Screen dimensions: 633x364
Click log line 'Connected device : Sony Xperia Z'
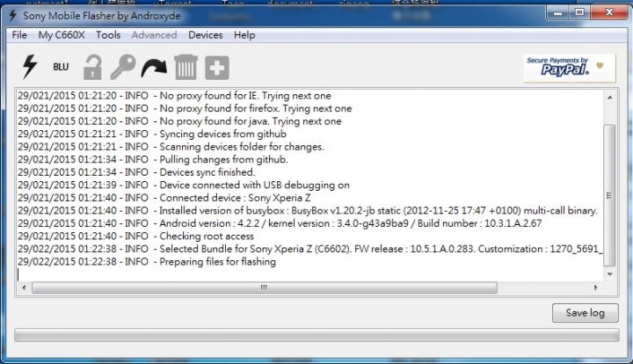coord(164,198)
